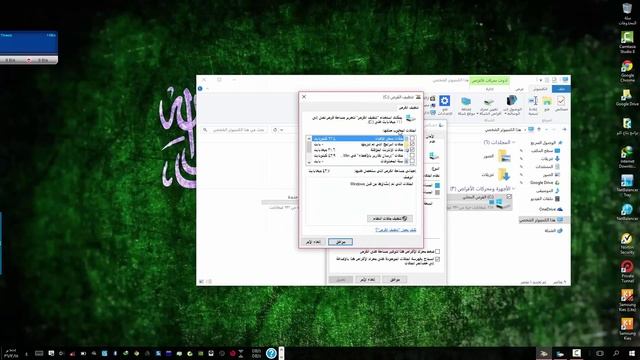The height and width of the screenshot is (360, 640).
Task: Switch to the View ribbon tab
Action: click(519, 89)
